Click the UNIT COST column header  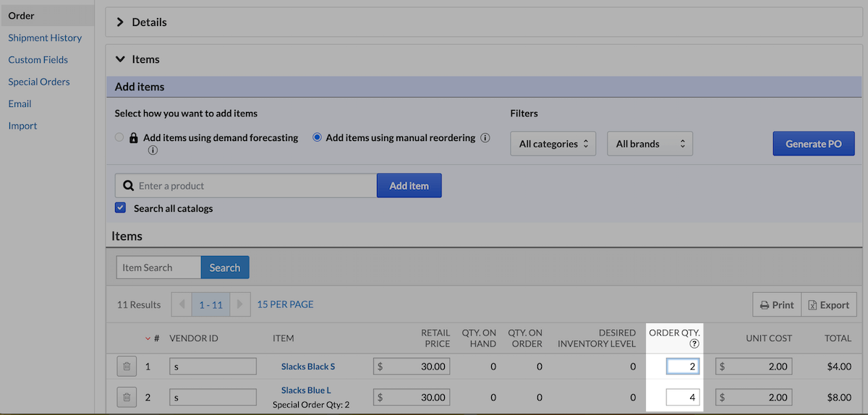pyautogui.click(x=769, y=338)
